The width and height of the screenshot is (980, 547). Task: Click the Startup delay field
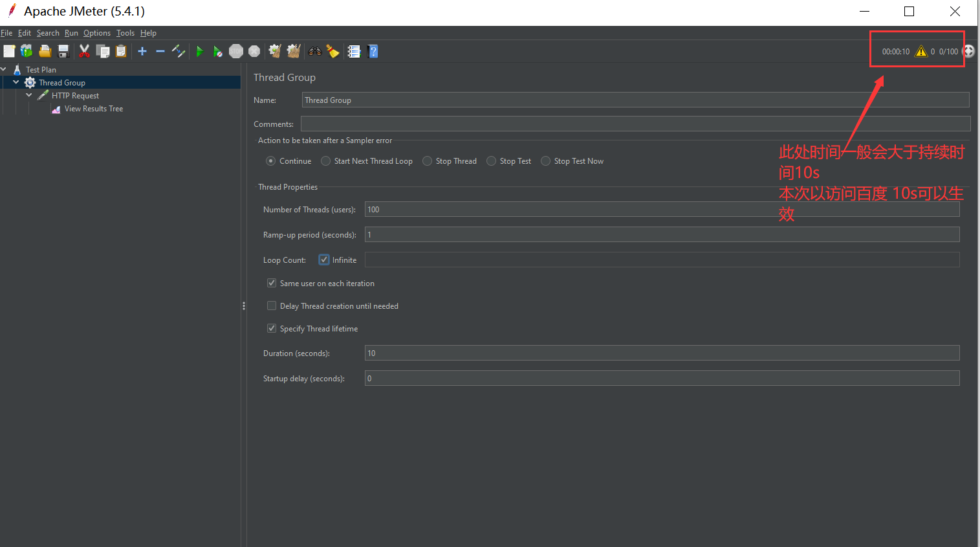pyautogui.click(x=662, y=378)
